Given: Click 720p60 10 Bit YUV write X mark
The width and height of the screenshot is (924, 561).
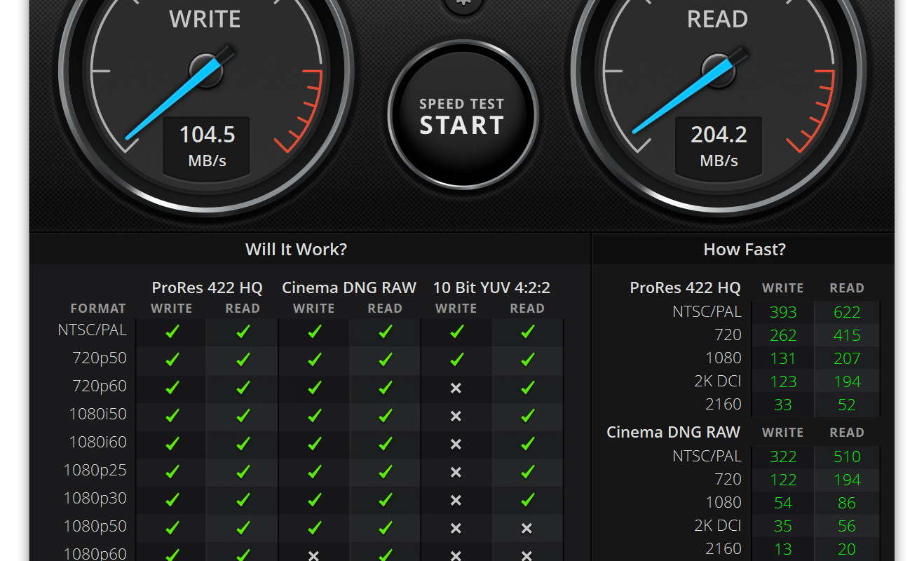Looking at the screenshot, I should point(456,388).
